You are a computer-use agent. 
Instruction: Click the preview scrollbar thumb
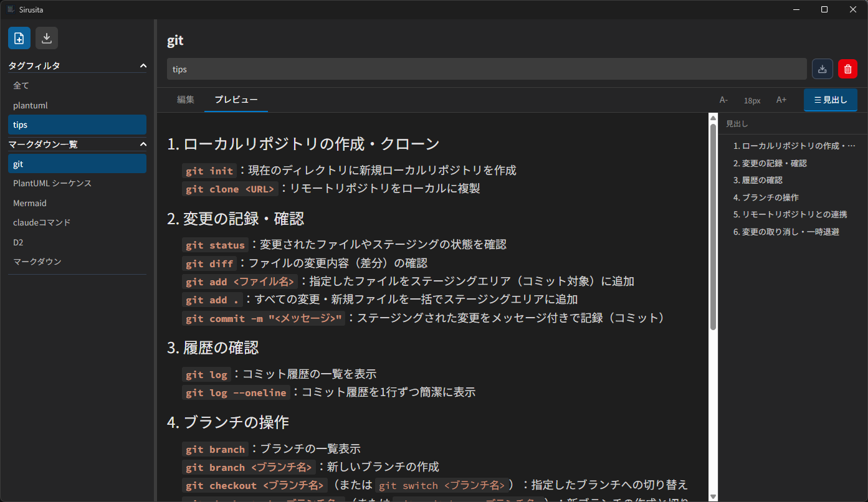pos(713,227)
